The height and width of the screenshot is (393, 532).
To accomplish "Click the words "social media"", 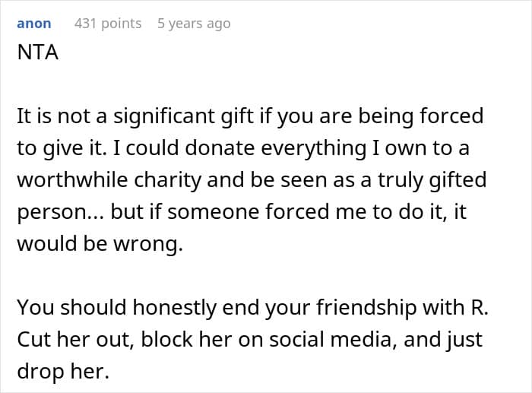I will pyautogui.click(x=342, y=341).
